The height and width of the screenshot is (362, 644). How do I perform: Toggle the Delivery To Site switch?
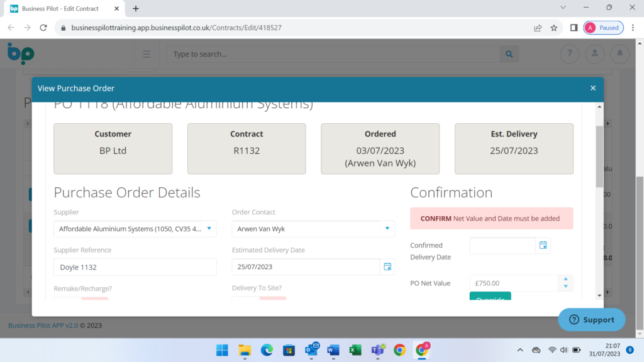[259, 299]
